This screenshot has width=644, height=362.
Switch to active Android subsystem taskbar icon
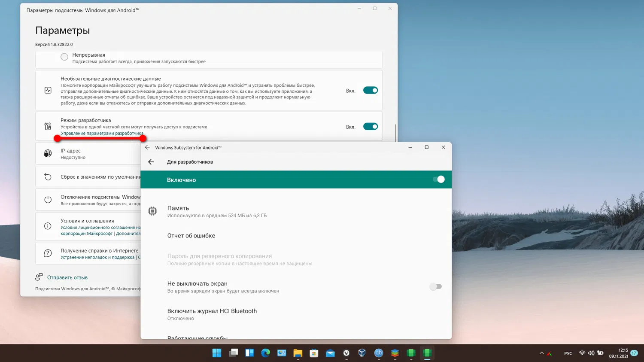(x=427, y=353)
